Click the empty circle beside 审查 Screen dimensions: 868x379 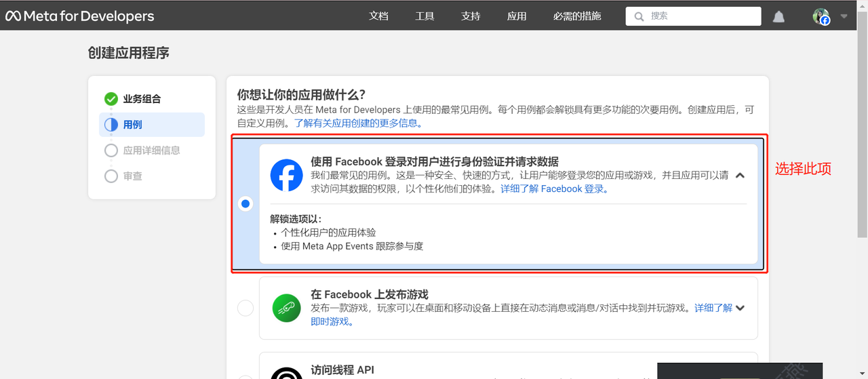[x=111, y=176]
